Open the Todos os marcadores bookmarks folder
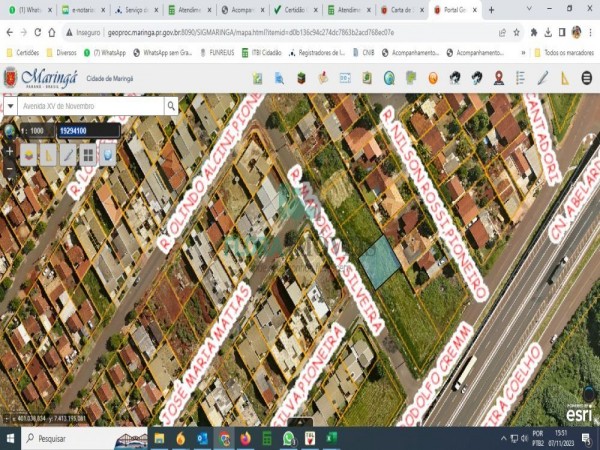Screen dimensions: 600x450 [x=564, y=52]
